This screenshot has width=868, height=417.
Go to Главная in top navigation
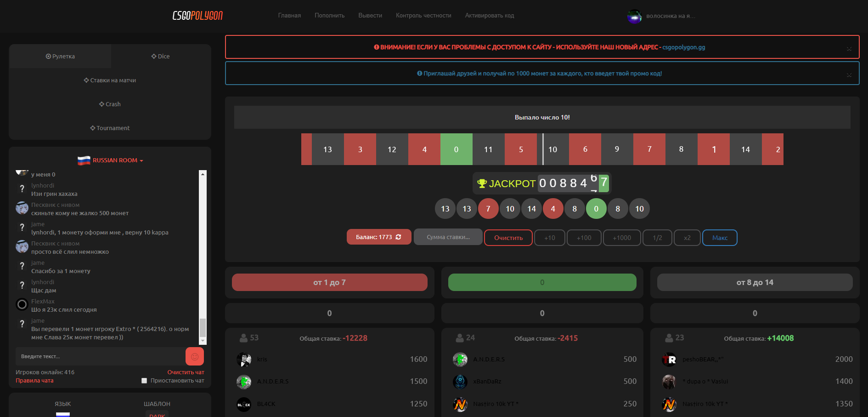click(x=289, y=16)
